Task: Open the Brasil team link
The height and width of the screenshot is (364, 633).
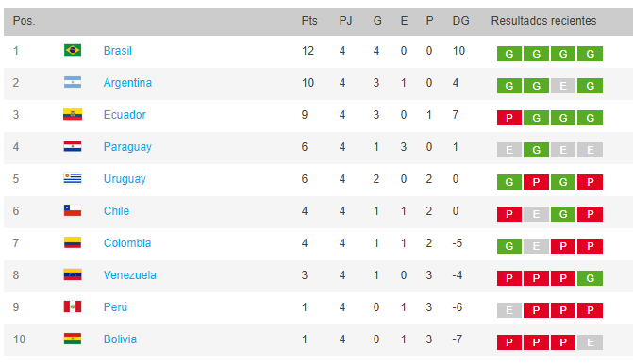Action: (x=118, y=51)
